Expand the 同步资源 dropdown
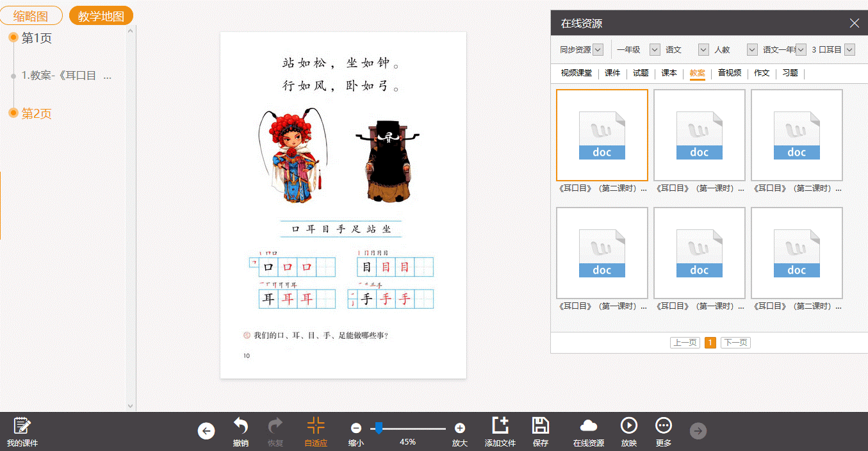Image resolution: width=868 pixels, height=451 pixels. pyautogui.click(x=598, y=49)
